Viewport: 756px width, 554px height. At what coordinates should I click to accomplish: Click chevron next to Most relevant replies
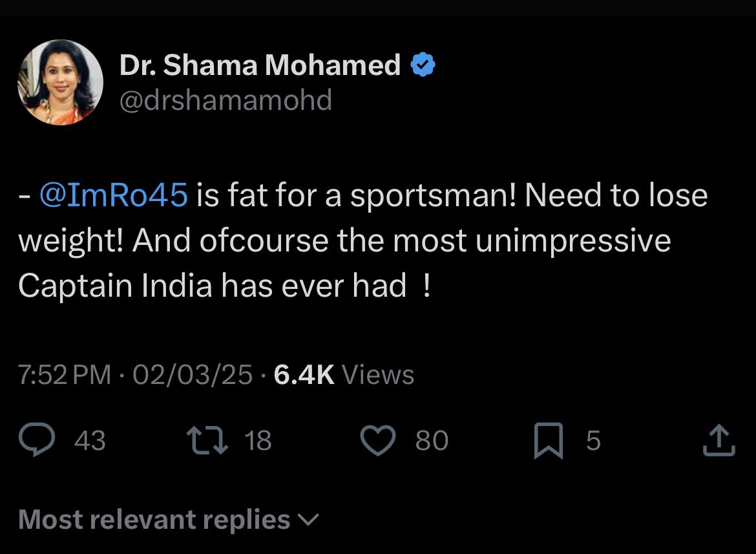[309, 520]
